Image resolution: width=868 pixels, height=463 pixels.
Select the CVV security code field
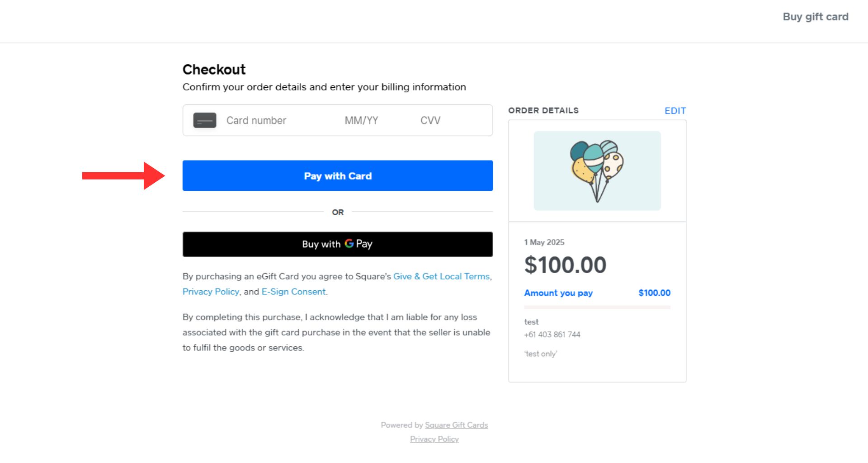430,120
